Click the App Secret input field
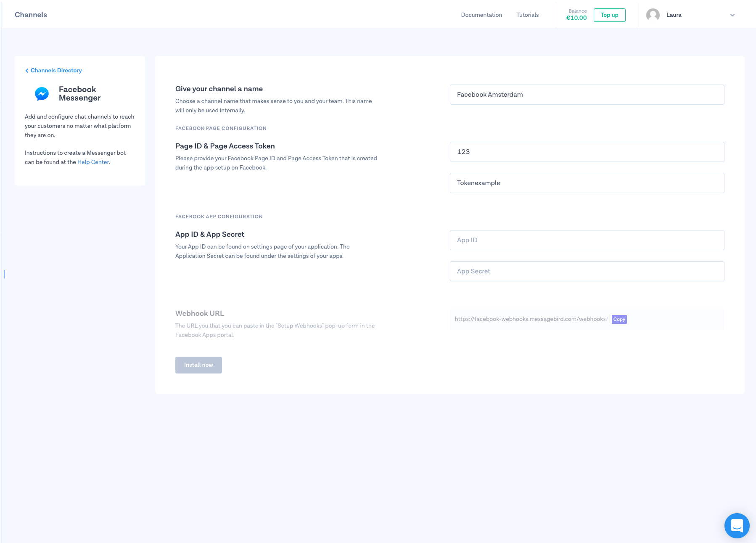The width and height of the screenshot is (756, 543). point(587,271)
